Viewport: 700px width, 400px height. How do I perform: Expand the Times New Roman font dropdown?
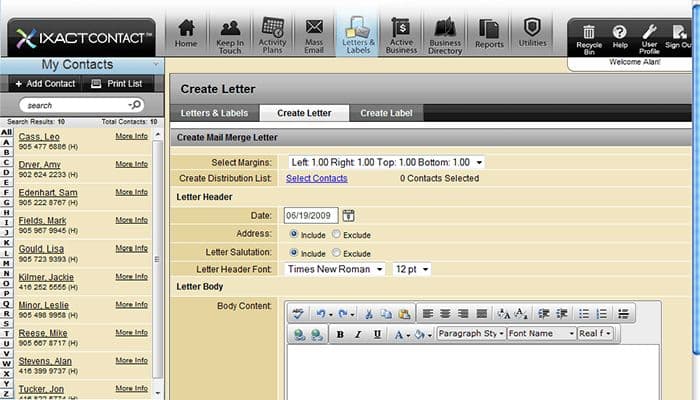click(x=335, y=269)
